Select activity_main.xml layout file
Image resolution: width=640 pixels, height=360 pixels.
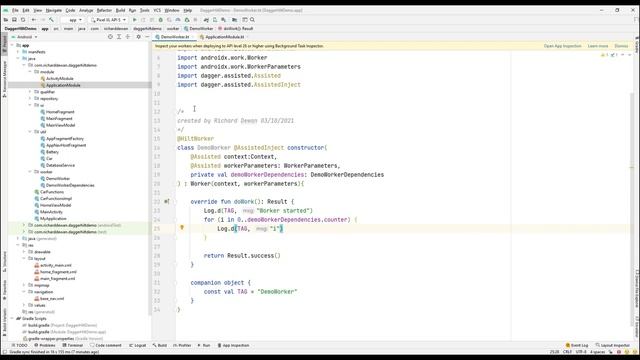point(56,265)
